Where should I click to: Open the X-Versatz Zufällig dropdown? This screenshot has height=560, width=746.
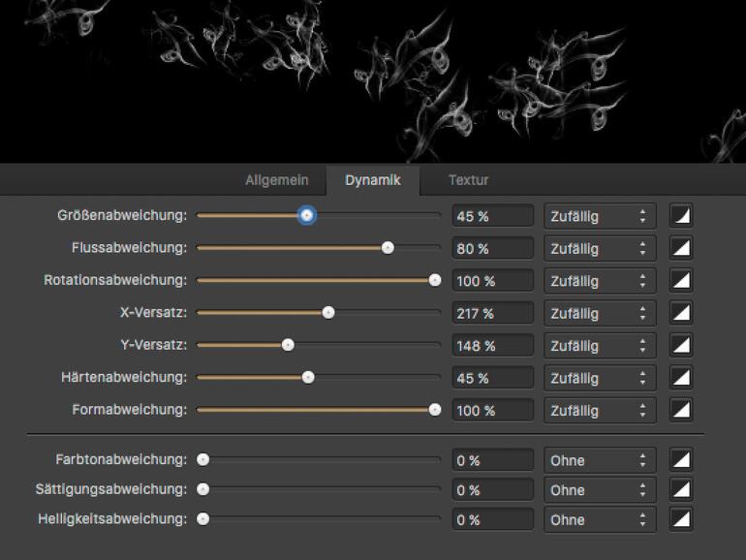(600, 313)
